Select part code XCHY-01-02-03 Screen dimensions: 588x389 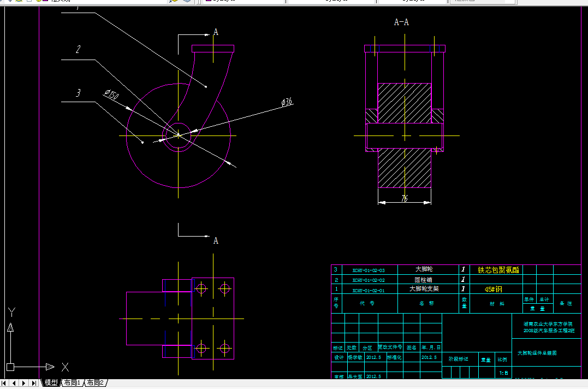tap(369, 270)
